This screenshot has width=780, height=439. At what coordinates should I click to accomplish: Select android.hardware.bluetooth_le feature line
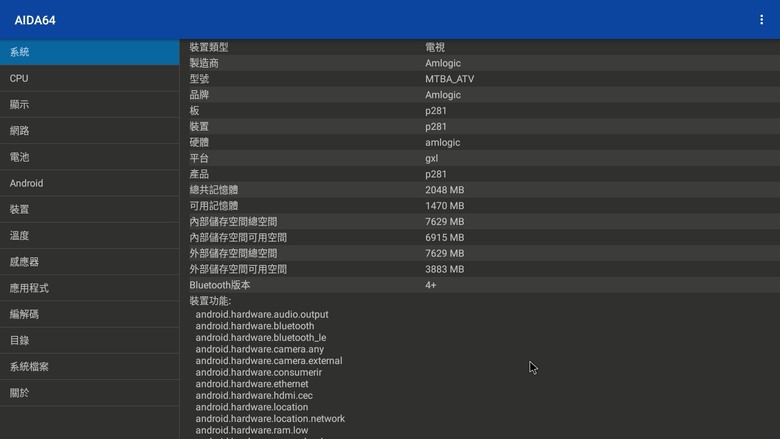coord(261,338)
